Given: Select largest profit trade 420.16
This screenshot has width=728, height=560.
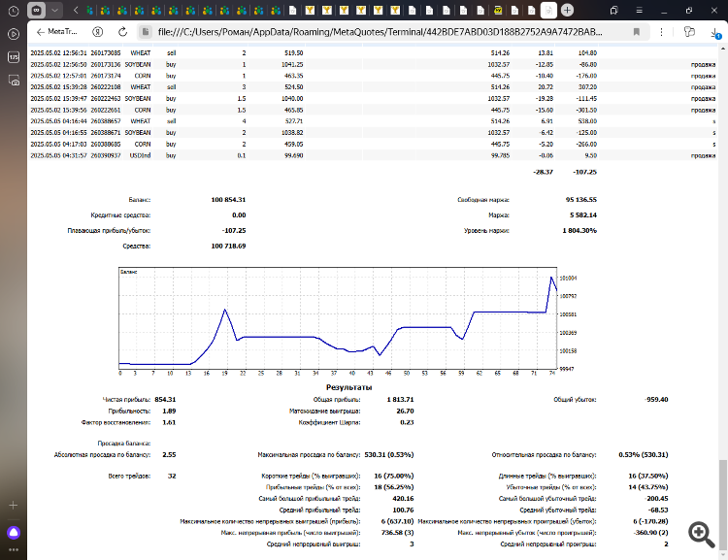Looking at the screenshot, I should click(x=403, y=498).
